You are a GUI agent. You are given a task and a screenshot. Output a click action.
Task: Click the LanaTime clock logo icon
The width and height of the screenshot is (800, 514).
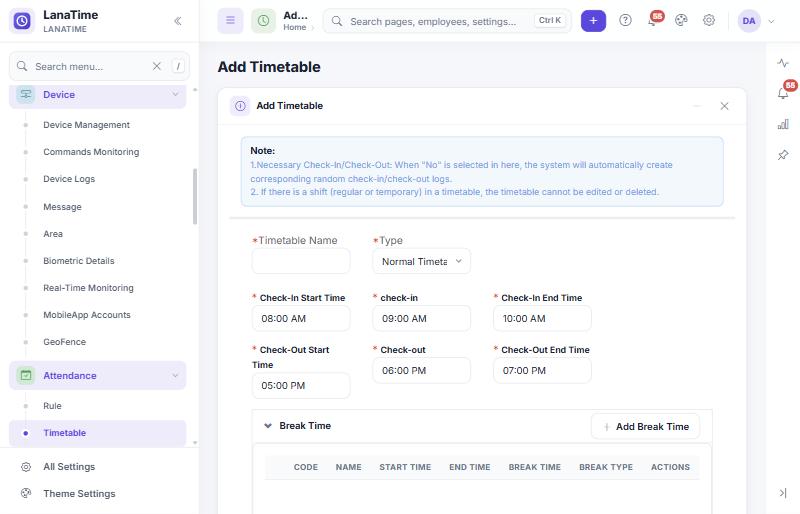(x=22, y=21)
